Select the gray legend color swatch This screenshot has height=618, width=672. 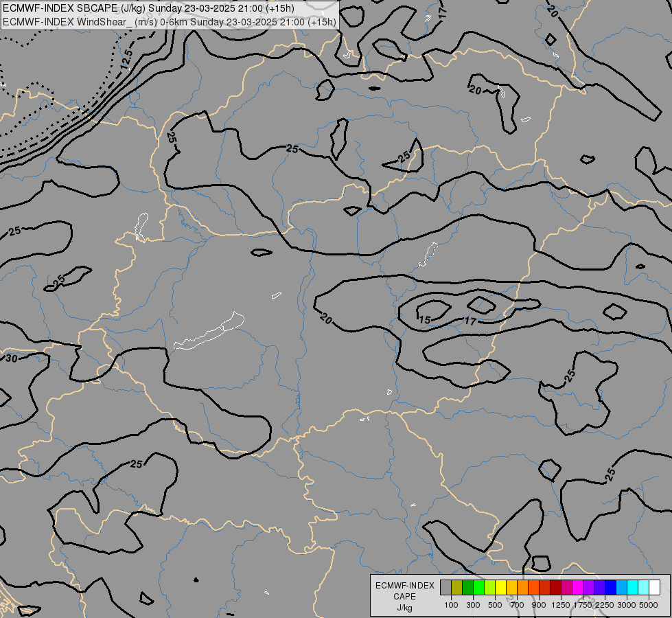point(445,588)
